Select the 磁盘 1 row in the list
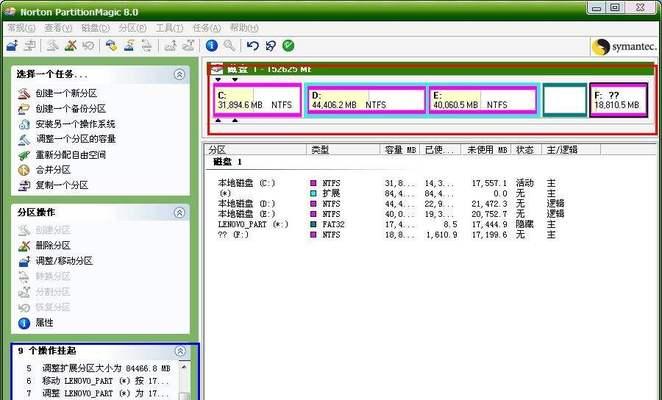Image resolution: width=662 pixels, height=400 pixels. click(x=228, y=162)
